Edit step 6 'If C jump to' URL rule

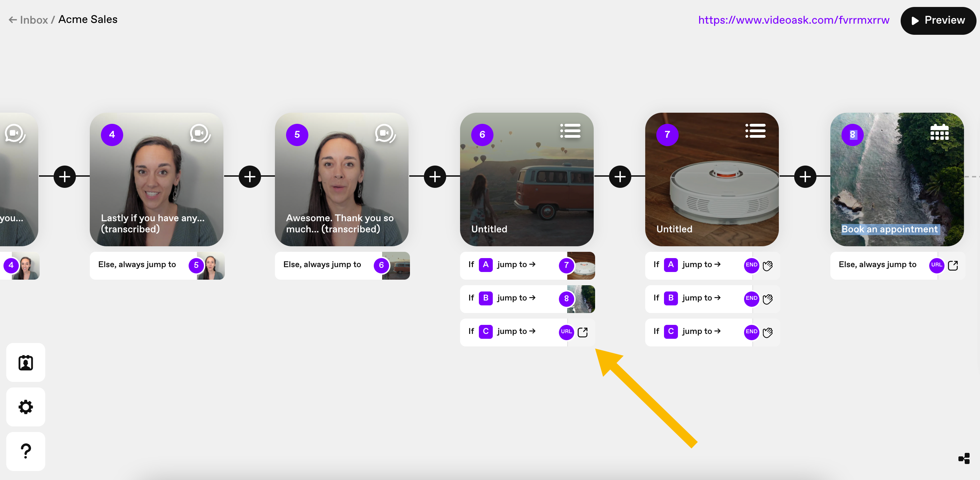pos(528,333)
